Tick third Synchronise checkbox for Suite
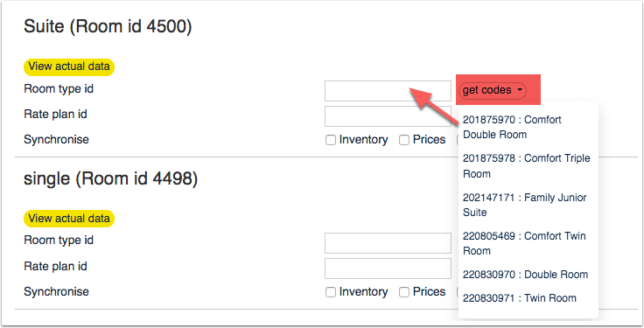This screenshot has height=328, width=644. coord(458,140)
